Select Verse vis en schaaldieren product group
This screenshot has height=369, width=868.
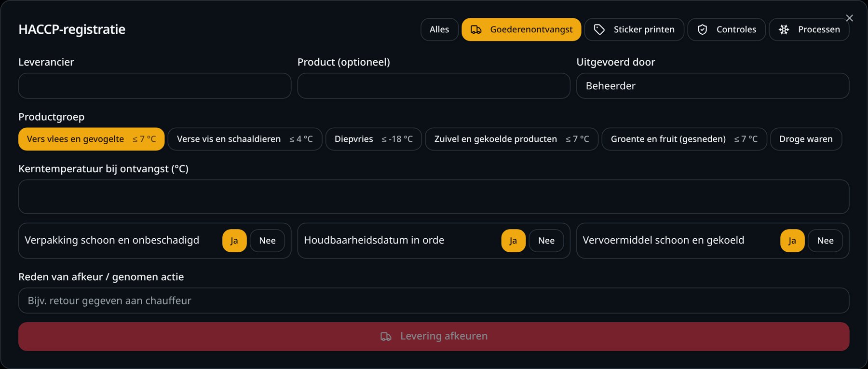point(245,139)
